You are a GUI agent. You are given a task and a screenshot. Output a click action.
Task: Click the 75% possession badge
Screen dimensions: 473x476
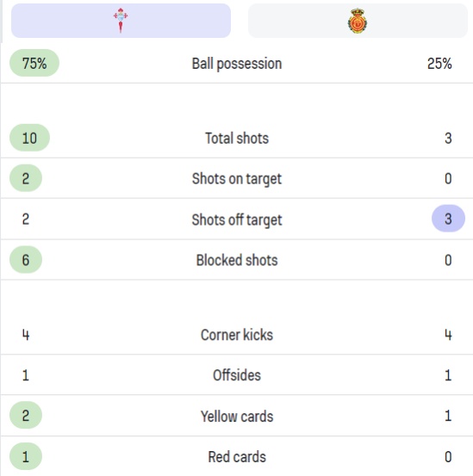[x=34, y=63]
